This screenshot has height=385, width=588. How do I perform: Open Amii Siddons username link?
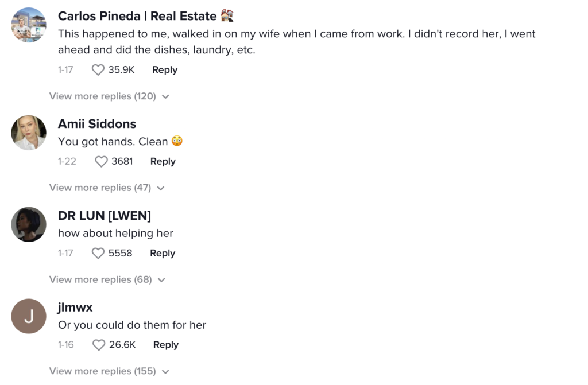tap(96, 124)
